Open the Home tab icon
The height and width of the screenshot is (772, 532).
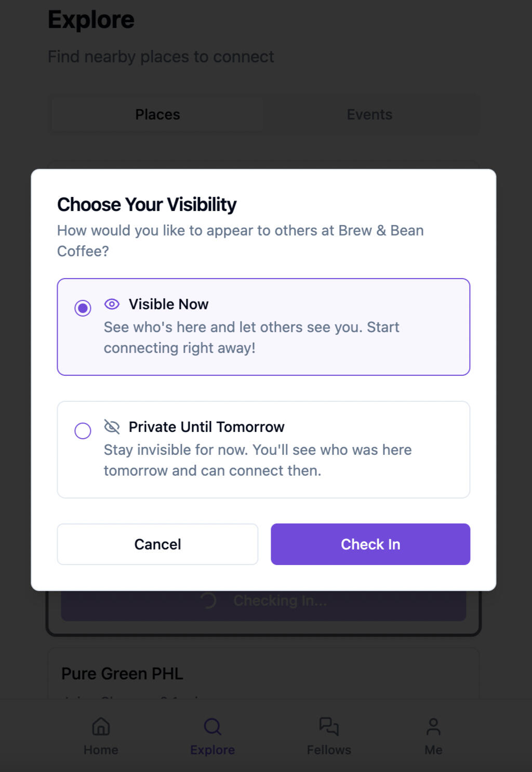coord(101,727)
